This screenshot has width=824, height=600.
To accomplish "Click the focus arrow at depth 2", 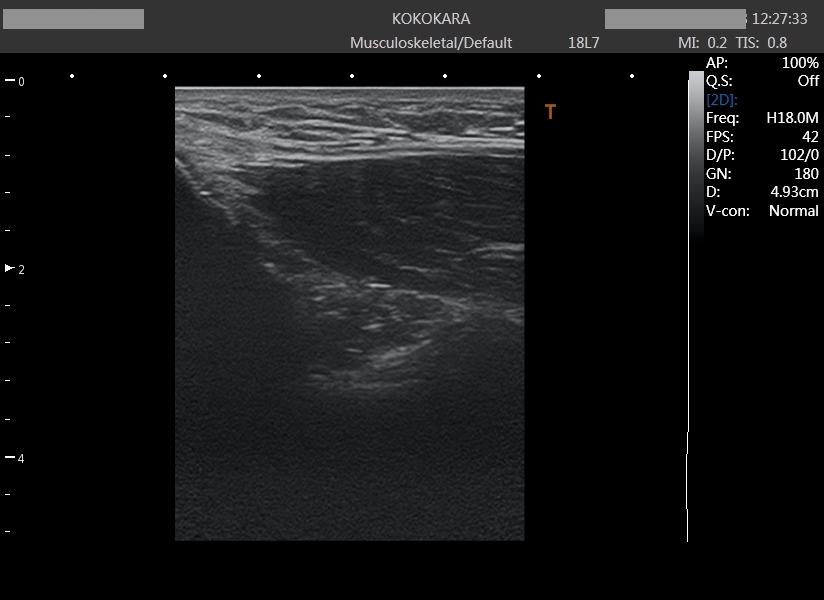I will click(x=11, y=269).
